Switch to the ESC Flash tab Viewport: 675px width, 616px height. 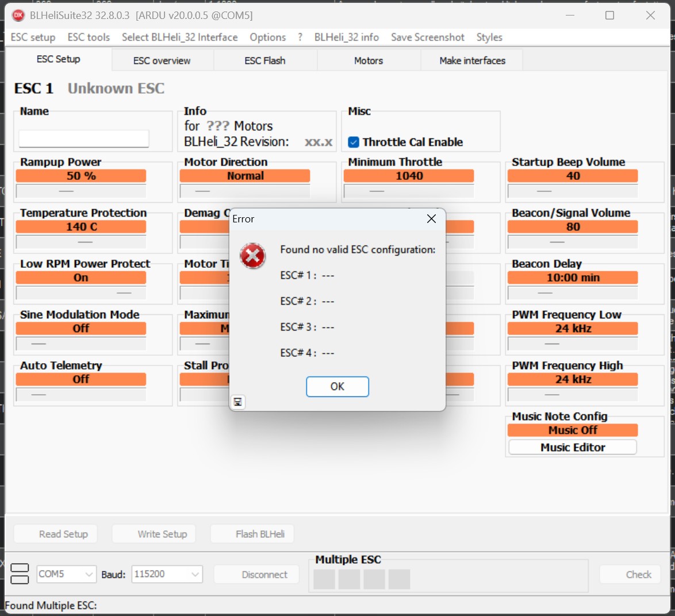pyautogui.click(x=264, y=60)
